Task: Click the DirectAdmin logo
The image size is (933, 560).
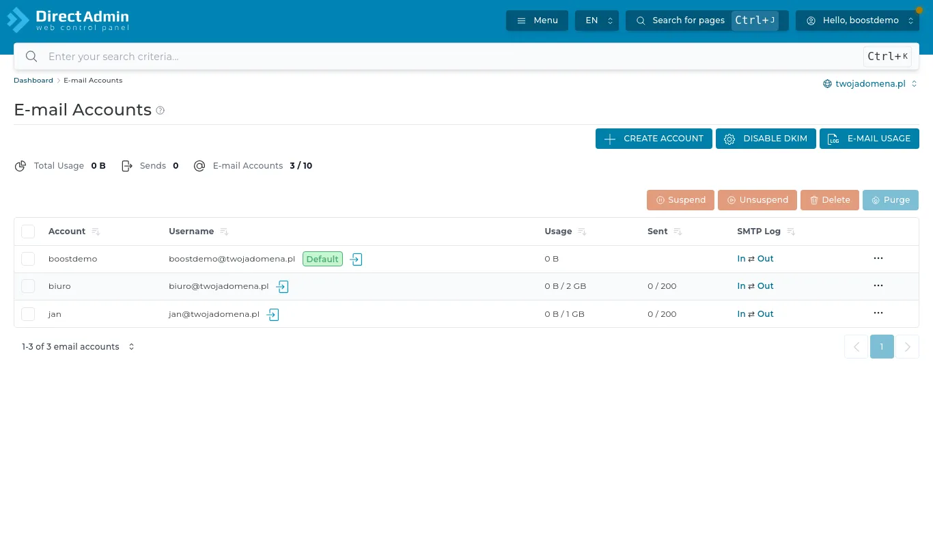Action: click(x=68, y=20)
